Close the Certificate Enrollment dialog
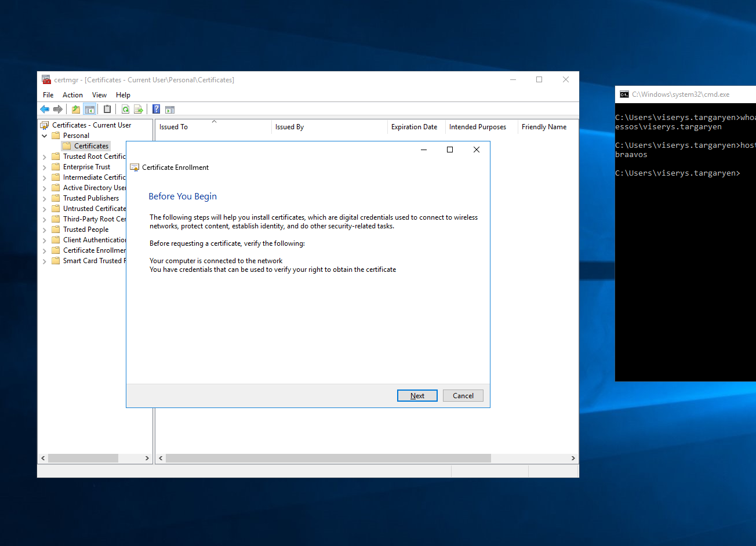This screenshot has width=756, height=546. pyautogui.click(x=476, y=150)
